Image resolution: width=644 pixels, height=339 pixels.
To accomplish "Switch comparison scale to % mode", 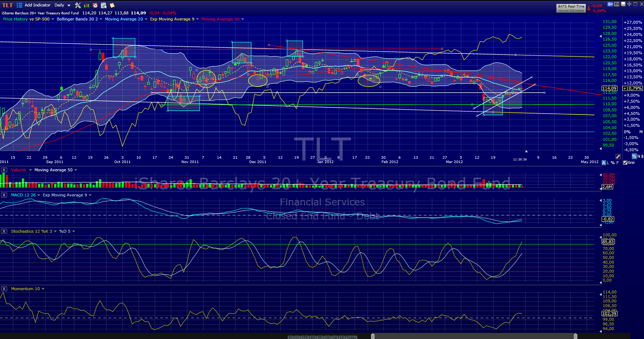I will 634,156.
